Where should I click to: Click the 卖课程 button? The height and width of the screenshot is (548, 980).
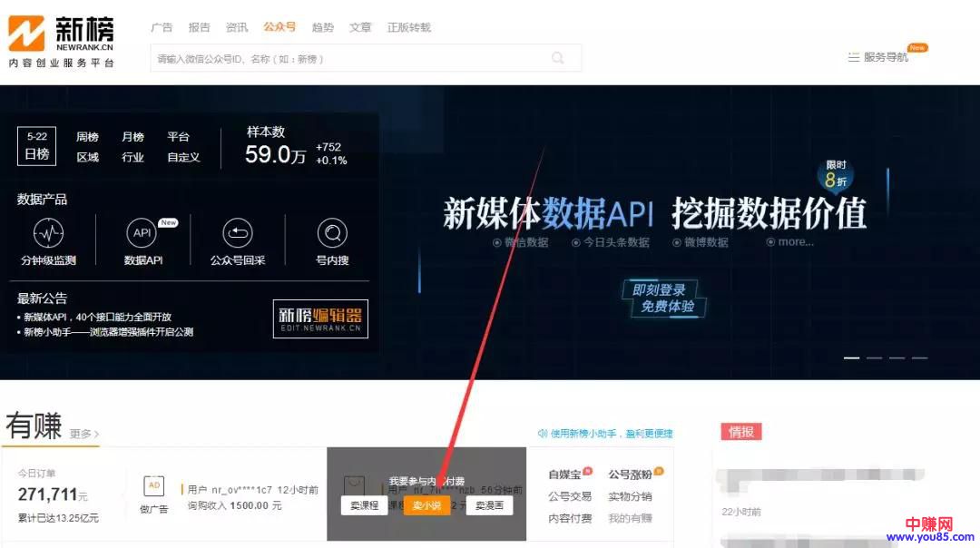[364, 505]
